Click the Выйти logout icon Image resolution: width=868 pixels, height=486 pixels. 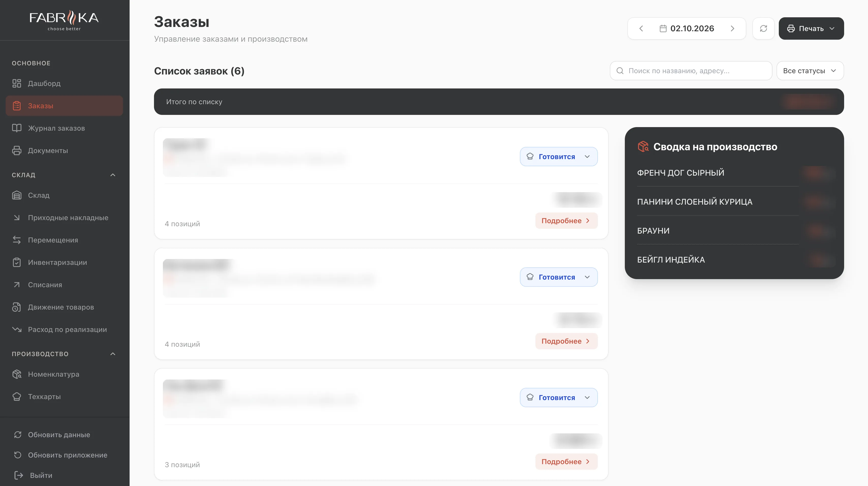pos(19,475)
